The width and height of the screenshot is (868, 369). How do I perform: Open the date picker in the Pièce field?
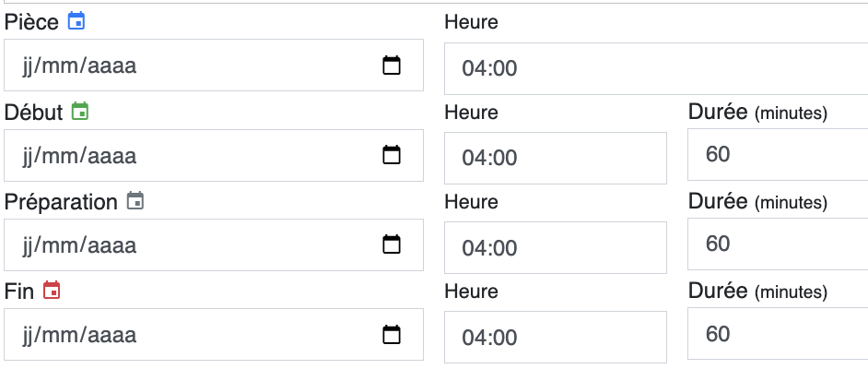coord(392,65)
